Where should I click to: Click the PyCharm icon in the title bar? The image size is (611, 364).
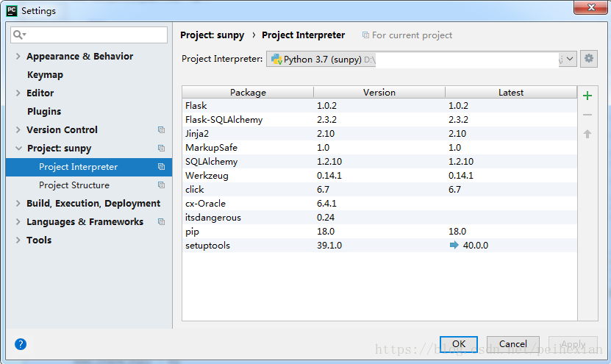click(12, 10)
